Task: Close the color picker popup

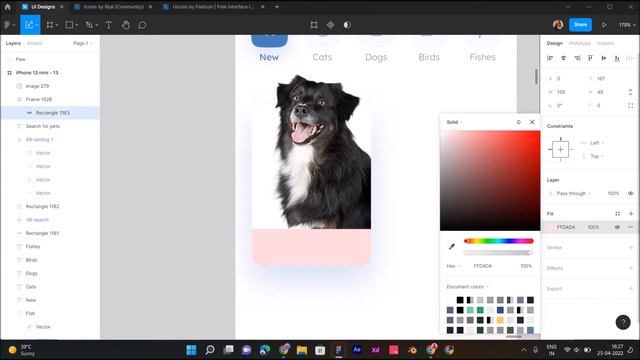Action: tap(532, 122)
